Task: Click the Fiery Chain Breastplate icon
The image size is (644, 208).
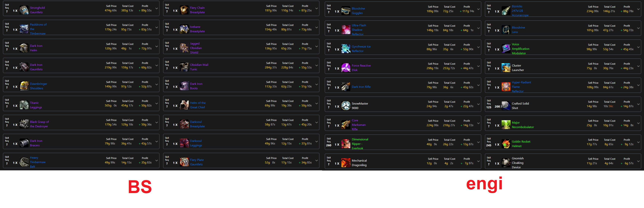Action: pos(184,10)
